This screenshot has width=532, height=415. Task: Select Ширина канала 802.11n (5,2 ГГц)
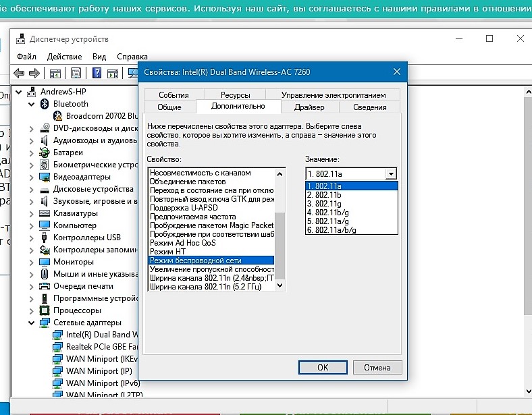(x=211, y=287)
